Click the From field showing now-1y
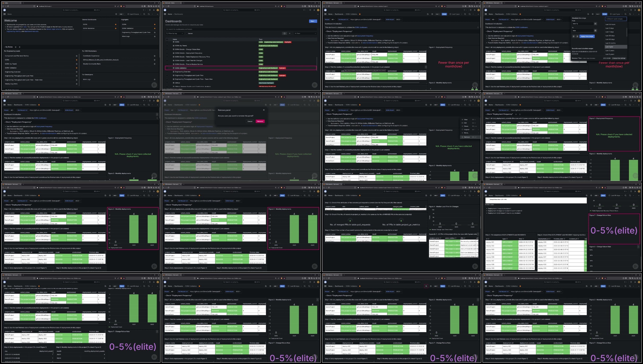643x364 pixels. point(582,24)
